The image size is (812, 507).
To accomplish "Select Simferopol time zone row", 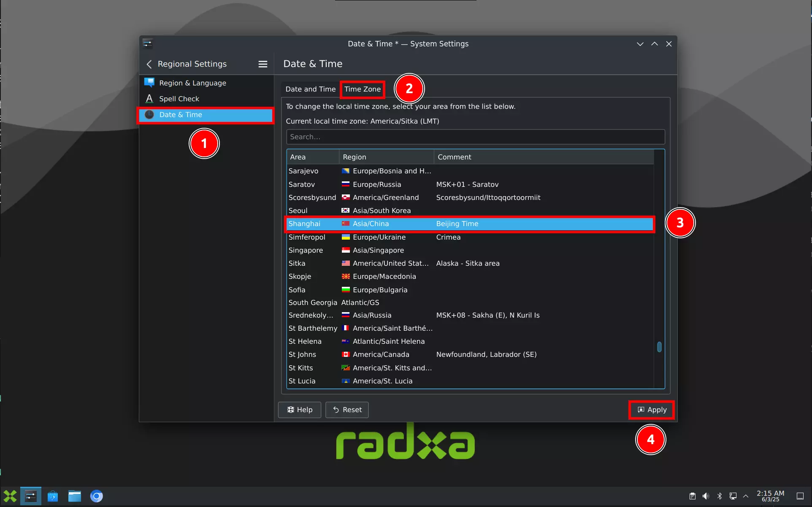I will click(470, 237).
